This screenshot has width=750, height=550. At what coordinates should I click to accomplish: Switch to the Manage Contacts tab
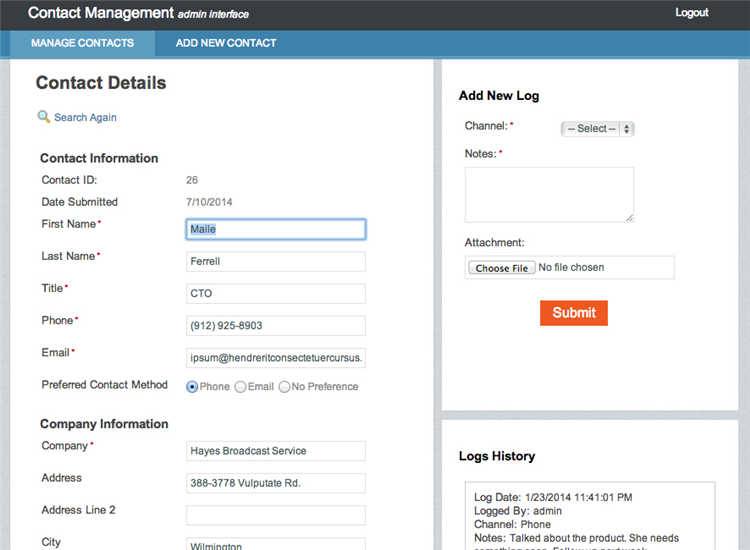point(82,43)
